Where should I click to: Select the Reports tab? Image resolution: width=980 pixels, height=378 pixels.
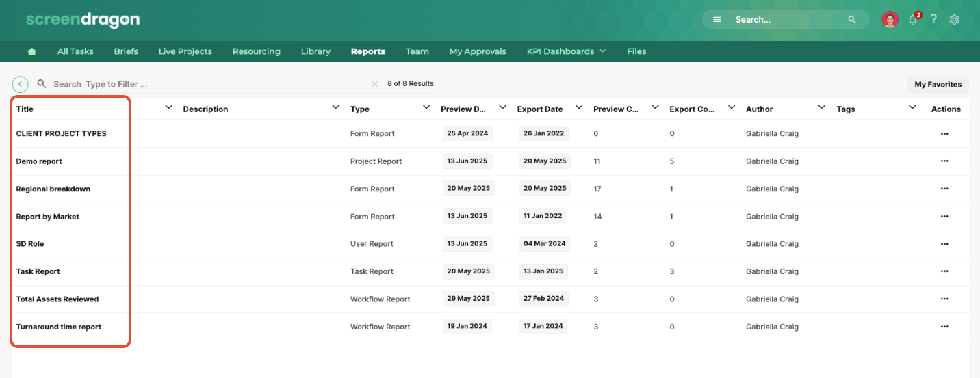[x=368, y=51]
